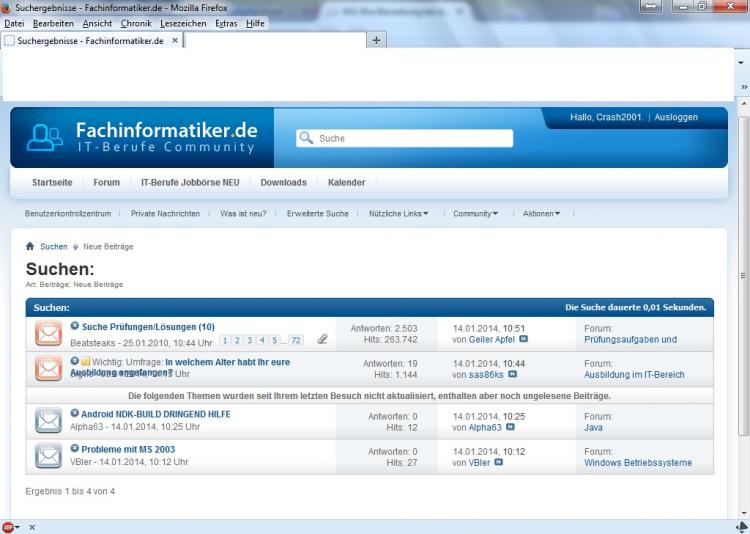Open forum Prüfungsaufgaben und

(630, 339)
